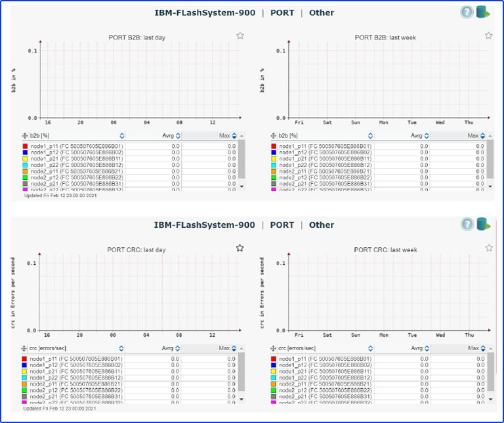Click PORT in top breadcrumb
The height and width of the screenshot is (423, 504).
point(282,13)
